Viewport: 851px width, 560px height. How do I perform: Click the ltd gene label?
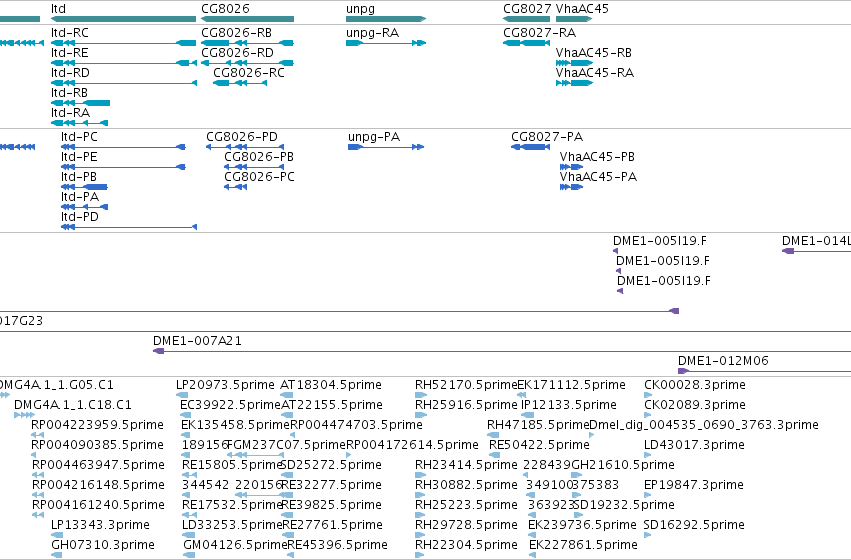(x=58, y=9)
